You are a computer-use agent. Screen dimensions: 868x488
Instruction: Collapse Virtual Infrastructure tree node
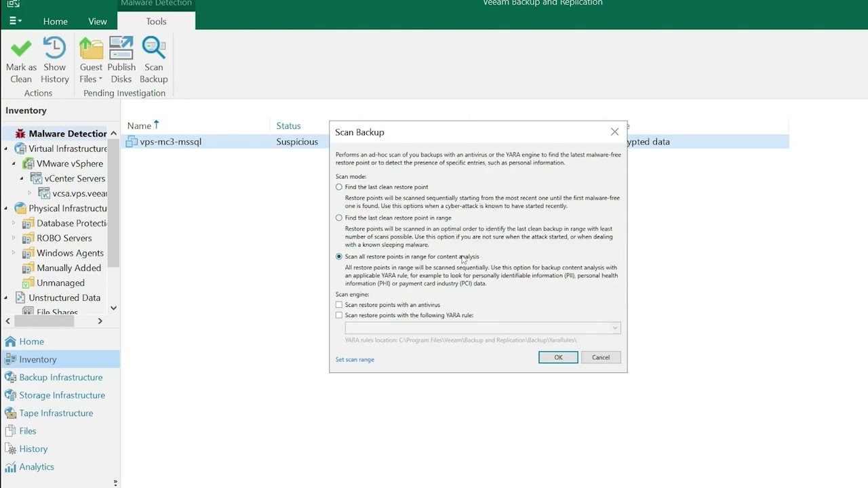click(x=6, y=148)
